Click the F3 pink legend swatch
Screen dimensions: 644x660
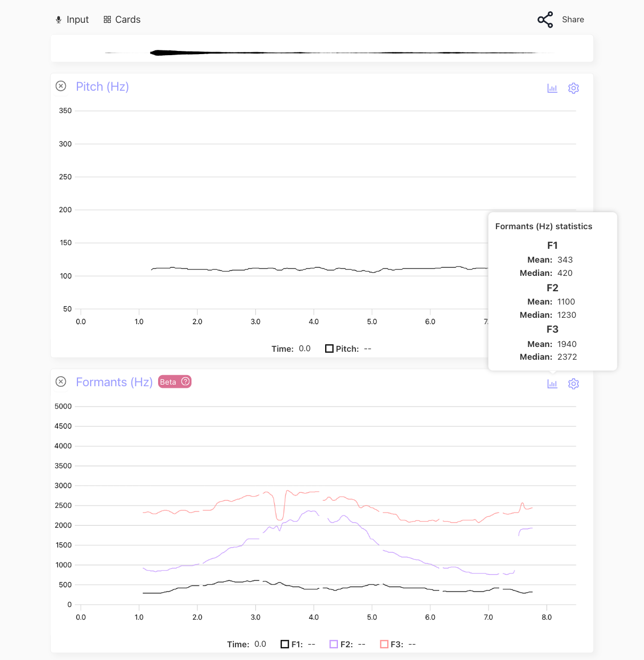coord(384,644)
